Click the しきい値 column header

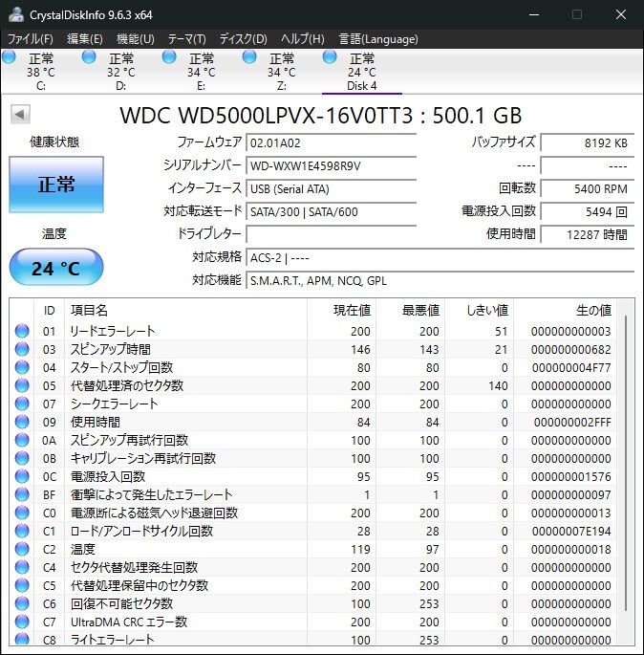479,310
